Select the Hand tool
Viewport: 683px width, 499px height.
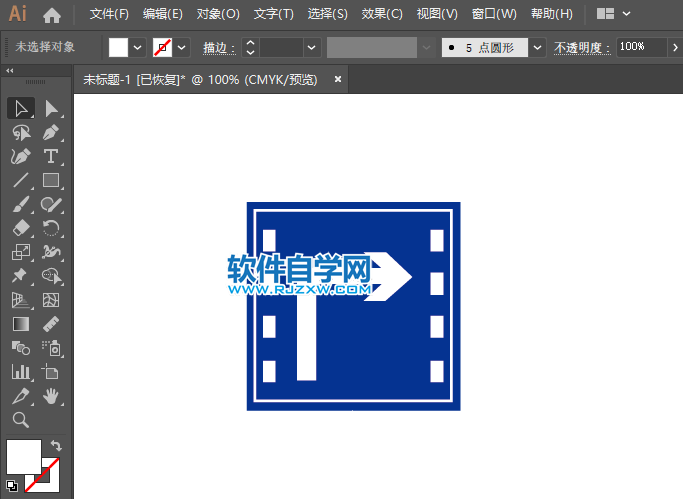pos(51,396)
